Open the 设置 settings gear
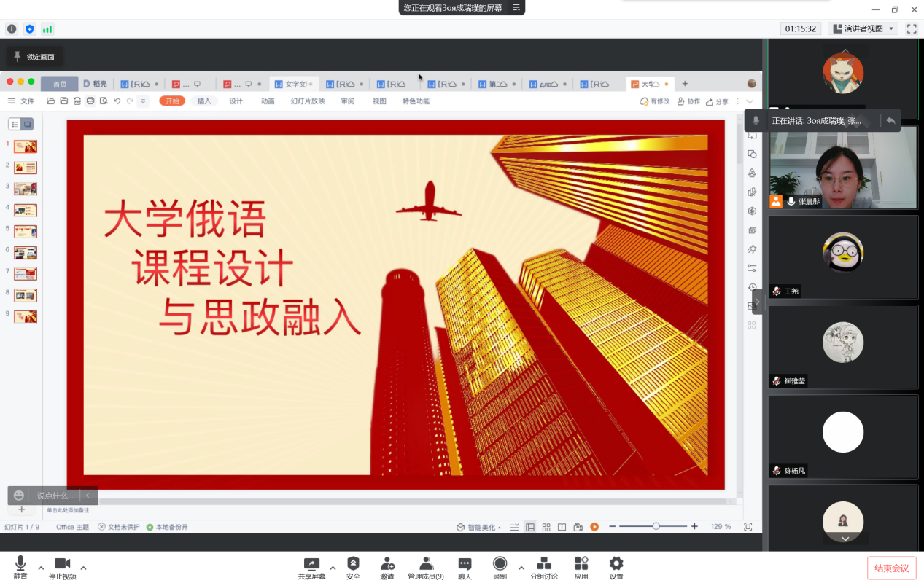The image size is (924, 583). (616, 564)
